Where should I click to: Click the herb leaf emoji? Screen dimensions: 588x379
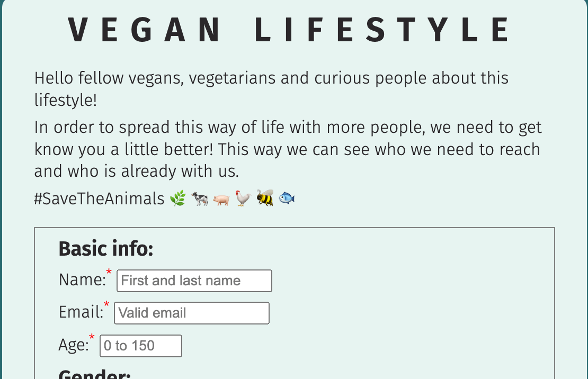(x=178, y=198)
